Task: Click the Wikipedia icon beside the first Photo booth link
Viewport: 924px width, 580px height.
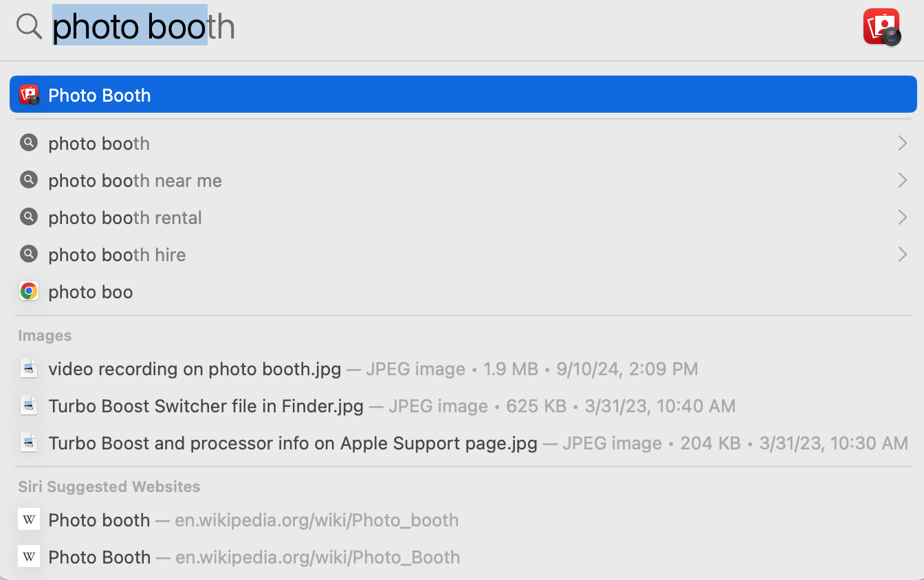Action: pyautogui.click(x=28, y=520)
